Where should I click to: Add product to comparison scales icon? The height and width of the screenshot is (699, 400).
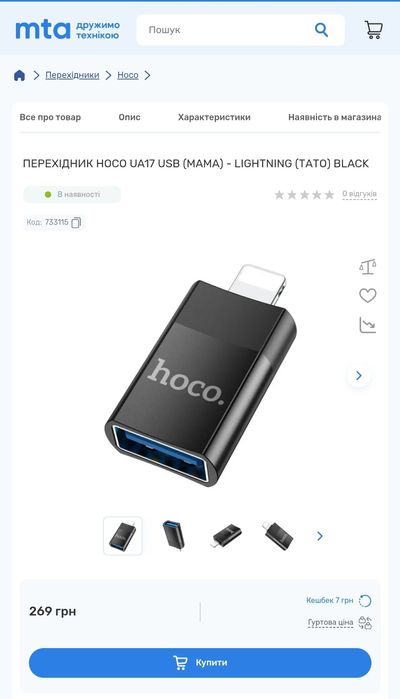tap(367, 267)
